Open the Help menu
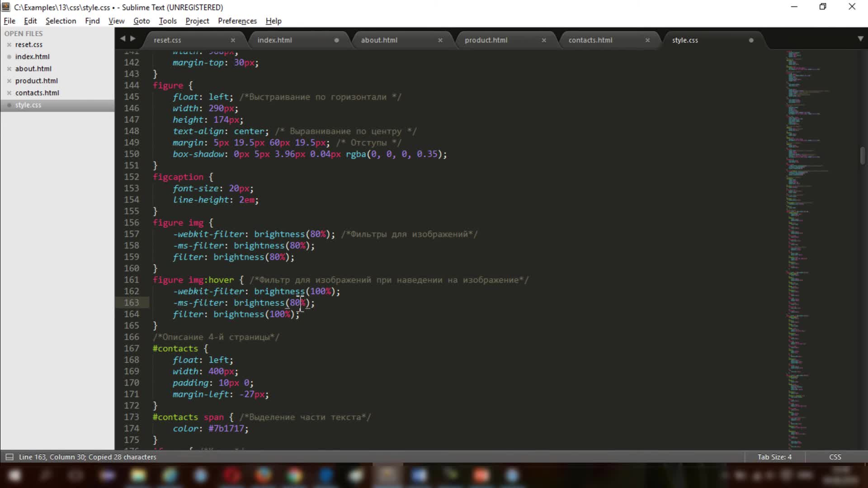Viewport: 868px width, 488px height. (274, 21)
